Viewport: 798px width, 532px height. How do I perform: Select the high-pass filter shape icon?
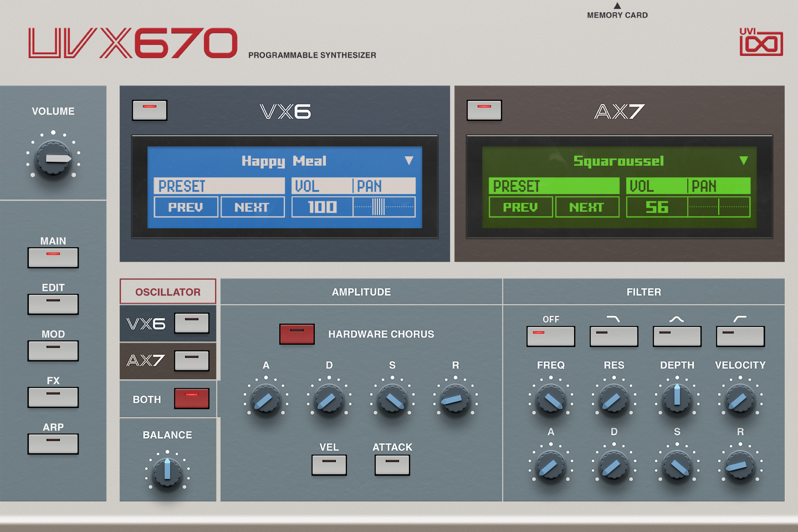pyautogui.click(x=740, y=336)
